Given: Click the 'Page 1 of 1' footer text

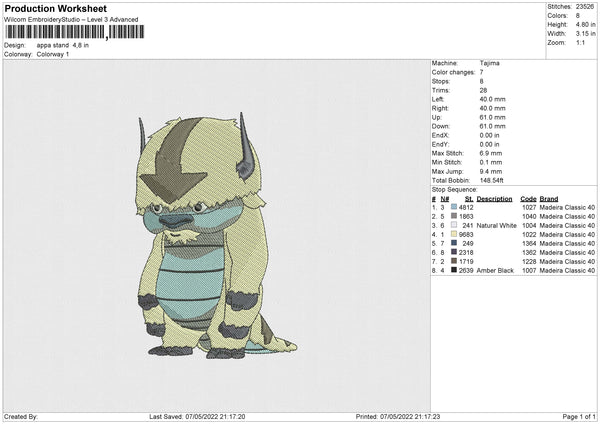Looking at the screenshot, I should tap(579, 417).
